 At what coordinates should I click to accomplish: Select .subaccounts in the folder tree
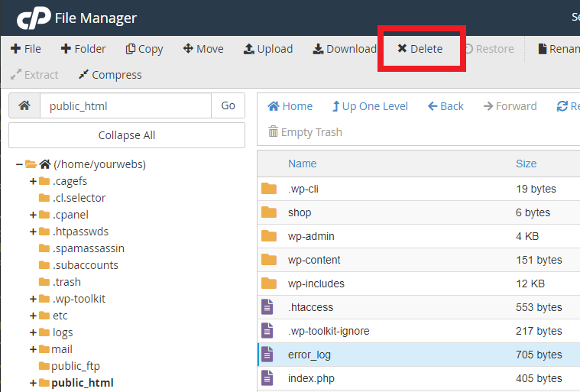pyautogui.click(x=86, y=265)
